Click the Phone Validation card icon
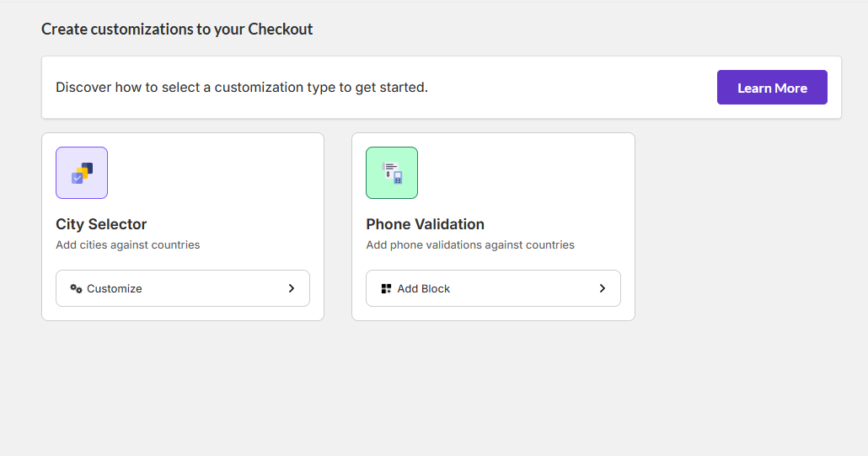This screenshot has height=456, width=868. click(x=392, y=173)
